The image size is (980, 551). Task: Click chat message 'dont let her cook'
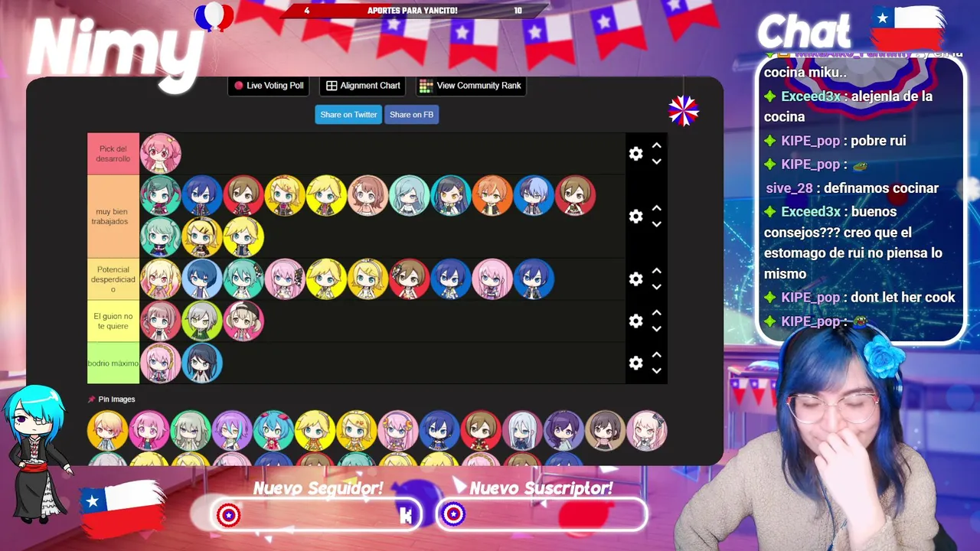tap(903, 298)
